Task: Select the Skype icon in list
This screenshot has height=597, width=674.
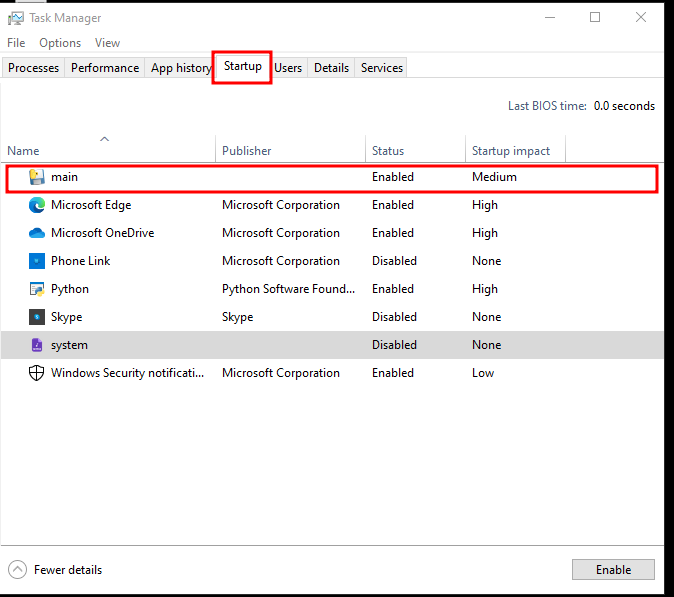Action: (x=37, y=317)
